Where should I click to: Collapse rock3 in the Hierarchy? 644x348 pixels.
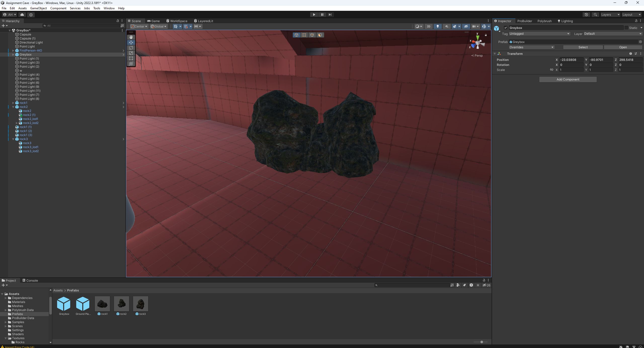[x=13, y=139]
